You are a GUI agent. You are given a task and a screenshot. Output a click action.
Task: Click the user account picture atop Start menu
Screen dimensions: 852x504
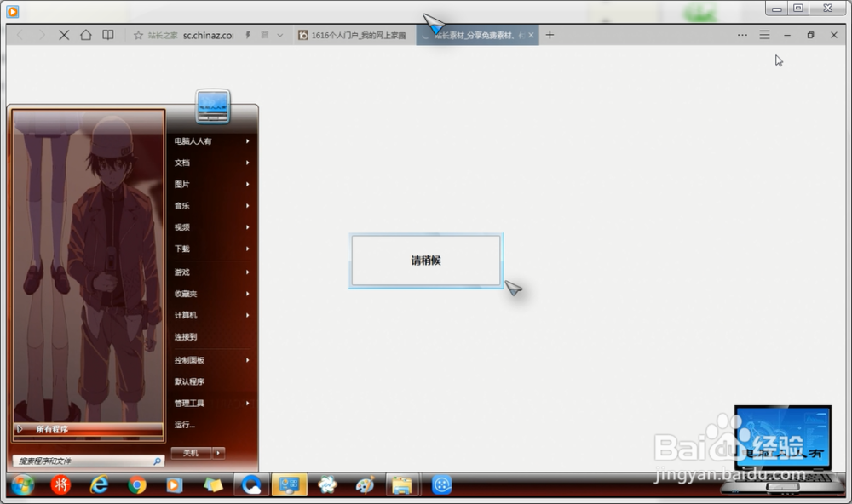[x=213, y=106]
